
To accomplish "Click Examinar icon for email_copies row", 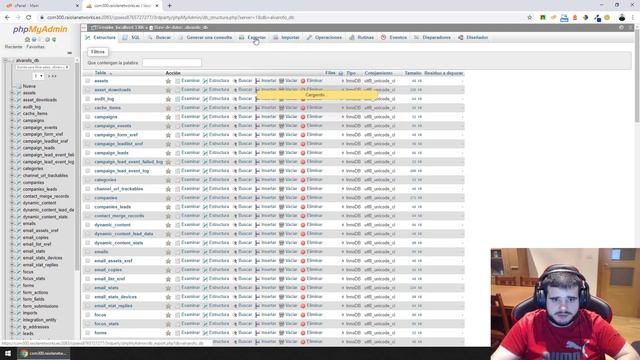I will 178,270.
